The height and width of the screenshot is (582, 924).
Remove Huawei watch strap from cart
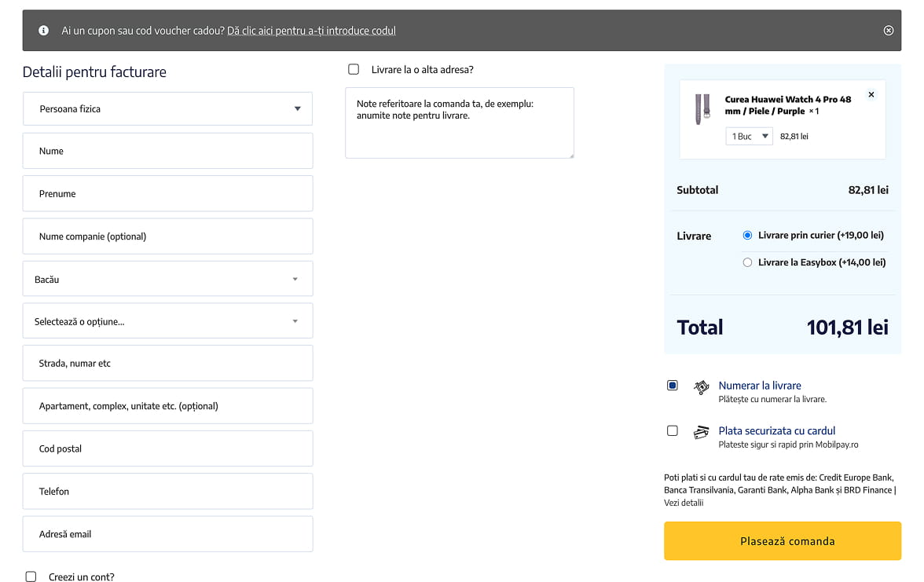pyautogui.click(x=871, y=95)
